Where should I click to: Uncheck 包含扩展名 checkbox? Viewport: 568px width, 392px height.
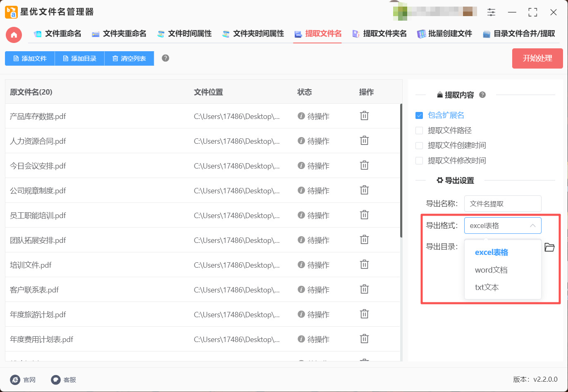pos(419,115)
